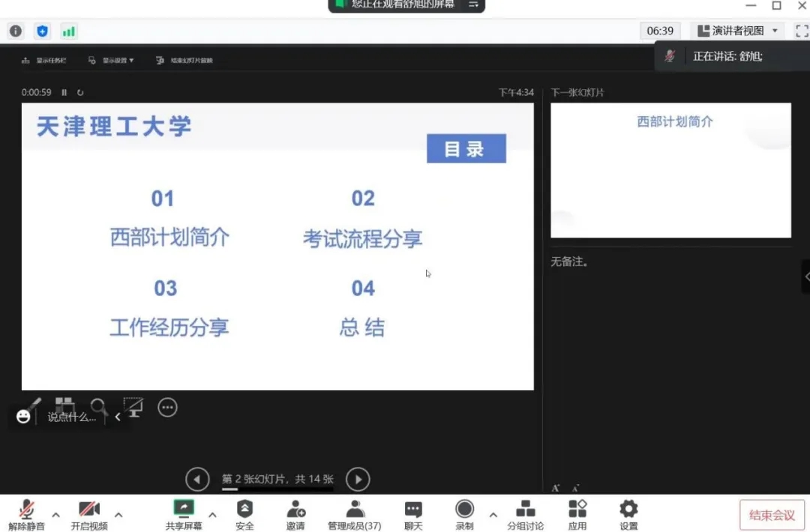Pause the slideshow timer
This screenshot has width=810, height=532.
(x=64, y=93)
